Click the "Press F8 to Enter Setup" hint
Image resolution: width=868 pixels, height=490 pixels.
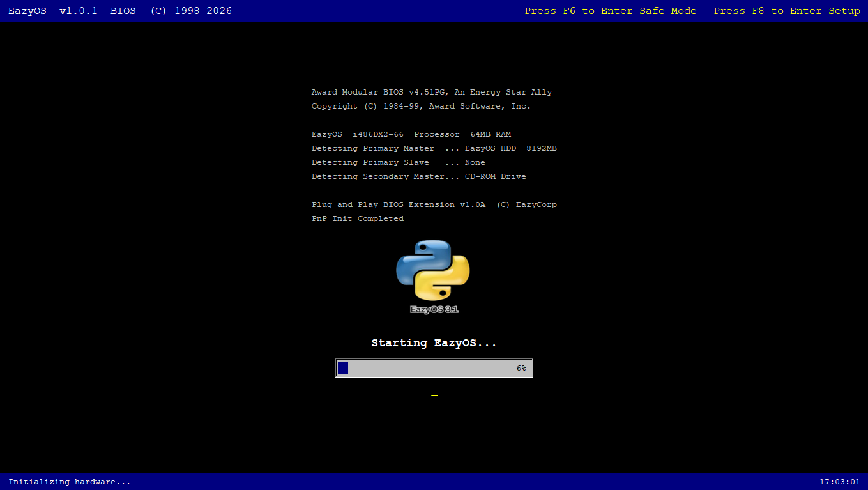coord(787,11)
